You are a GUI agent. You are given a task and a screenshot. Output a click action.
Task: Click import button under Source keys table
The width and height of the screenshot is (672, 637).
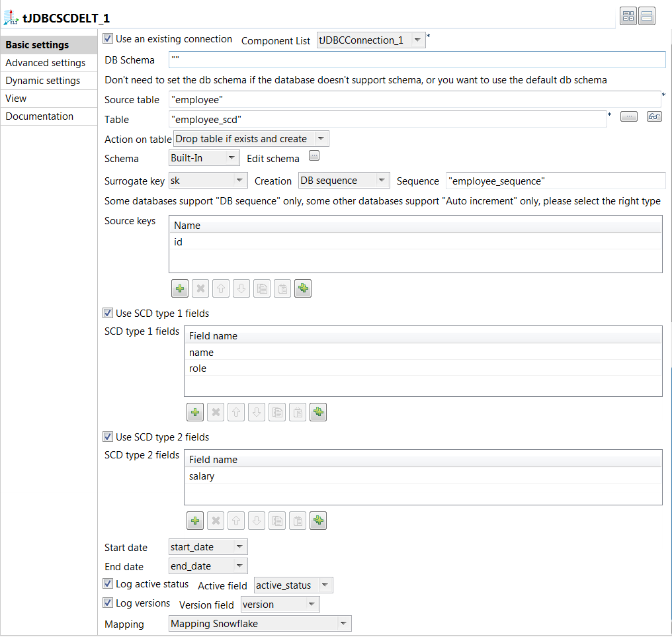point(303,288)
